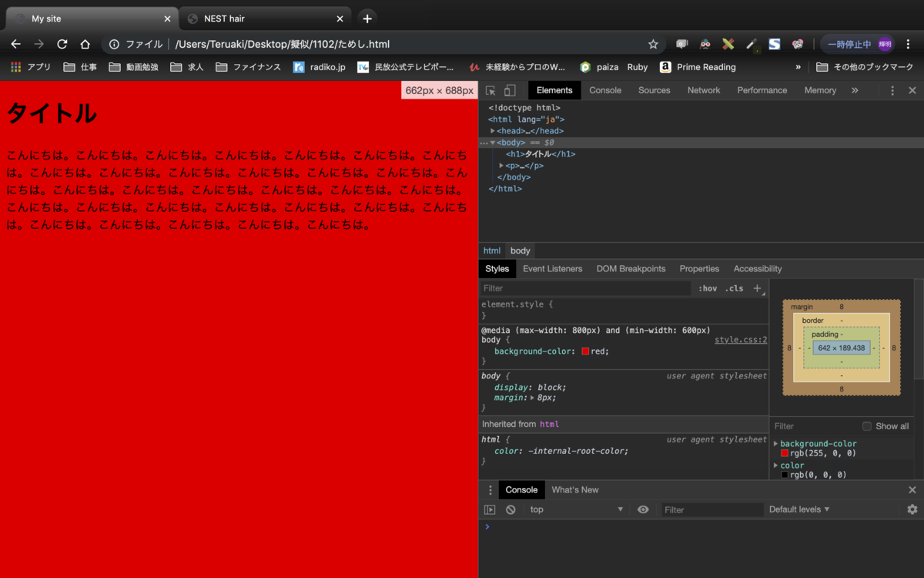
Task: Open the paiza bookmark
Action: (x=599, y=67)
